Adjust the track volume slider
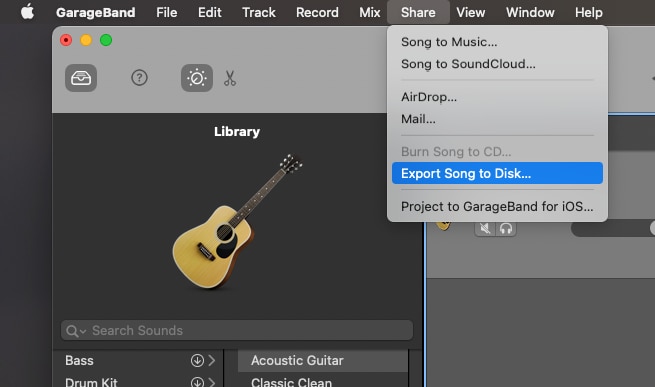 pyautogui.click(x=613, y=229)
